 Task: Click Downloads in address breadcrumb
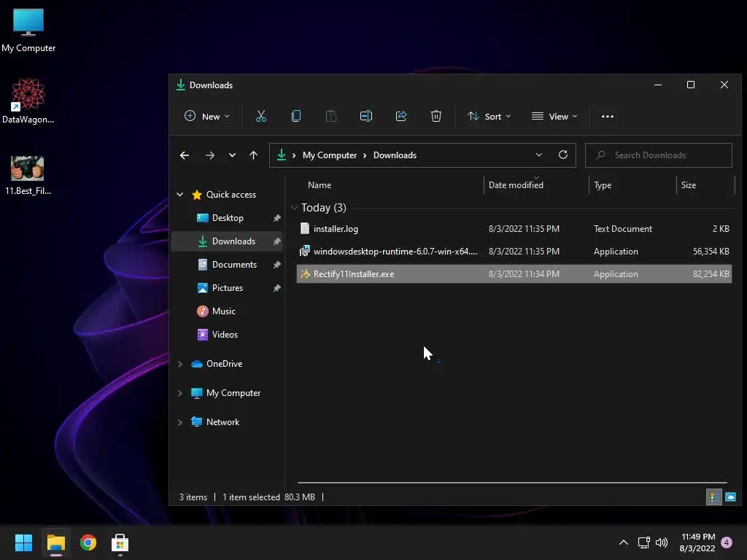pos(395,155)
